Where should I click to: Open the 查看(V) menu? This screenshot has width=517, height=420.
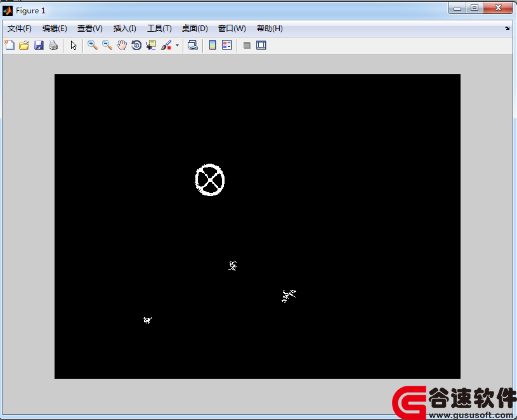pos(90,29)
